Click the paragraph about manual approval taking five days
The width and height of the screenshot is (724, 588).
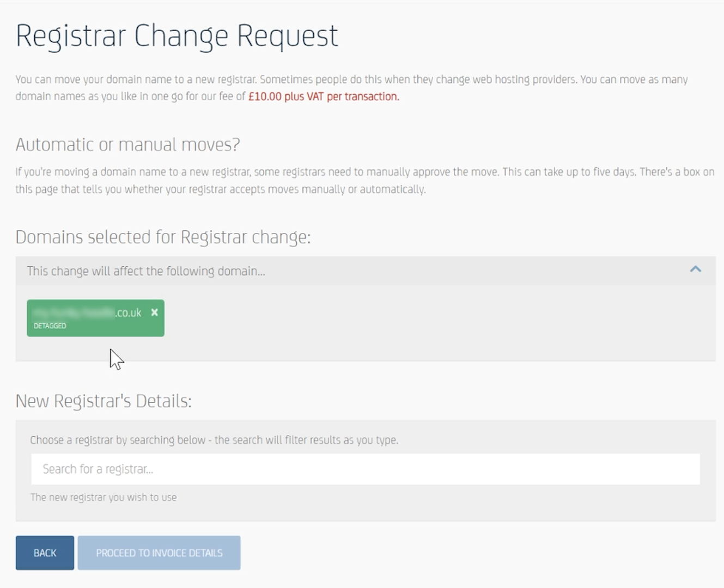[x=365, y=180]
